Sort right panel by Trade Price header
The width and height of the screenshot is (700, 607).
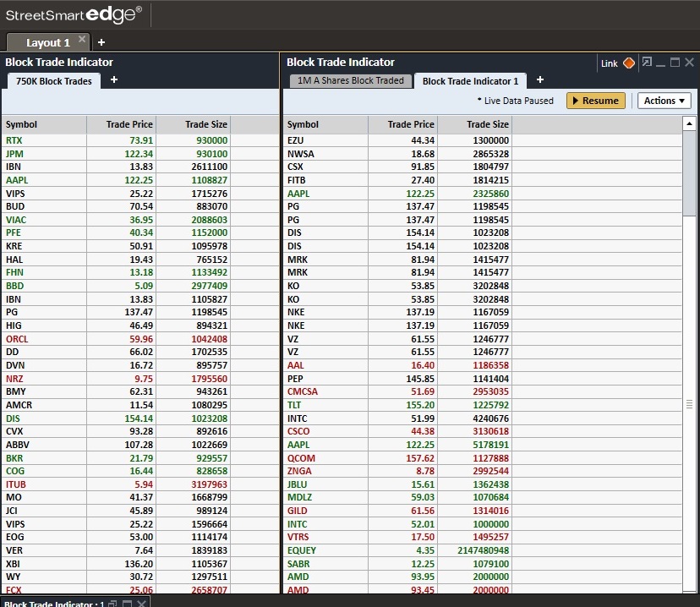(x=402, y=124)
